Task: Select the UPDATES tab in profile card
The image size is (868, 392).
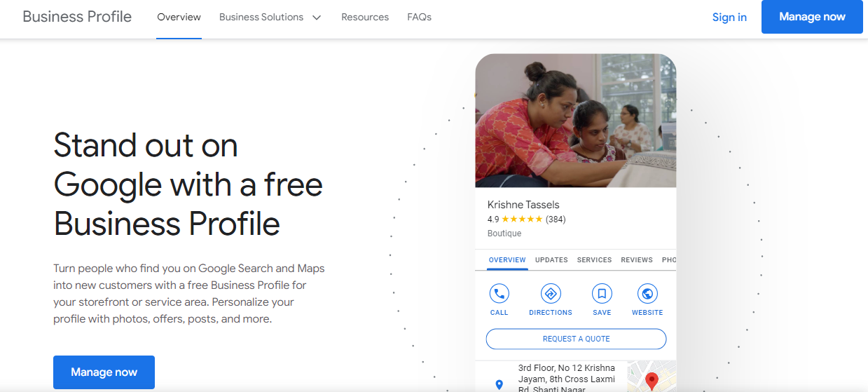Action: click(x=551, y=259)
